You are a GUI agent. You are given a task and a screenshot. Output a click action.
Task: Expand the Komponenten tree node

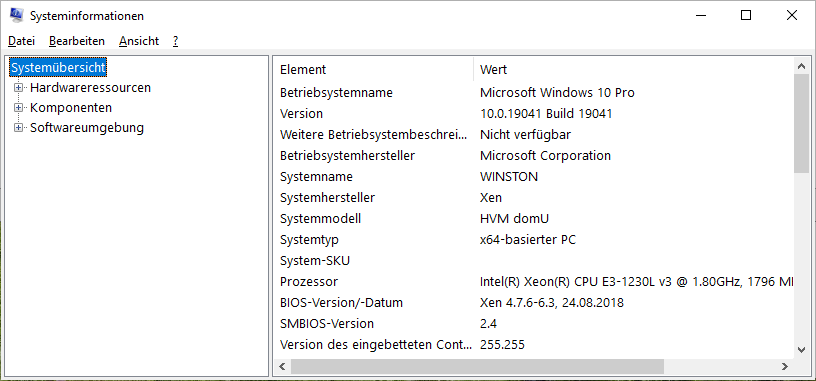[19, 108]
